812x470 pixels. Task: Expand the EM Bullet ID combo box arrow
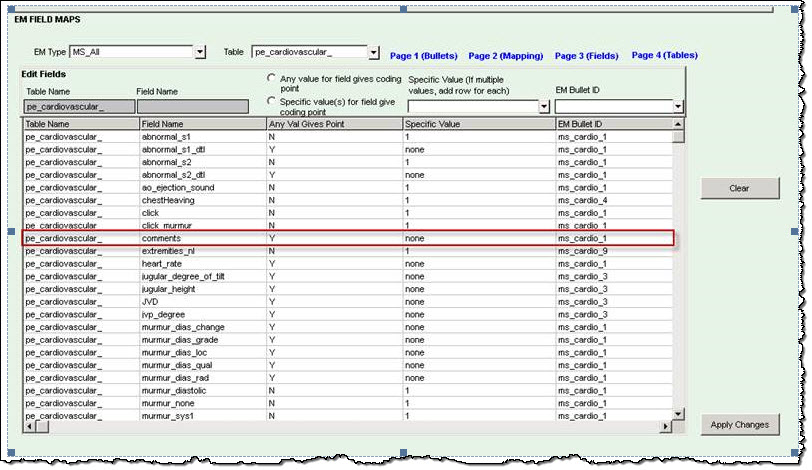pos(678,107)
